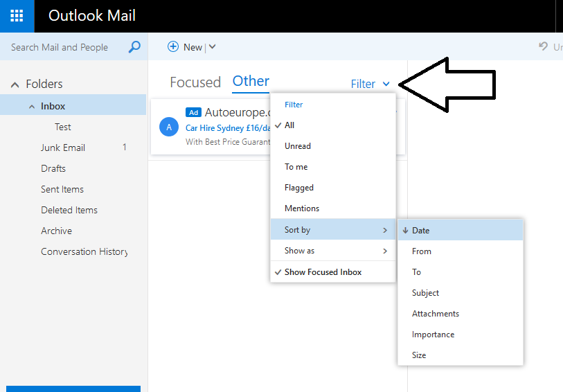Click the Autoeurope sender name
The image size is (563, 392).
pyautogui.click(x=237, y=112)
